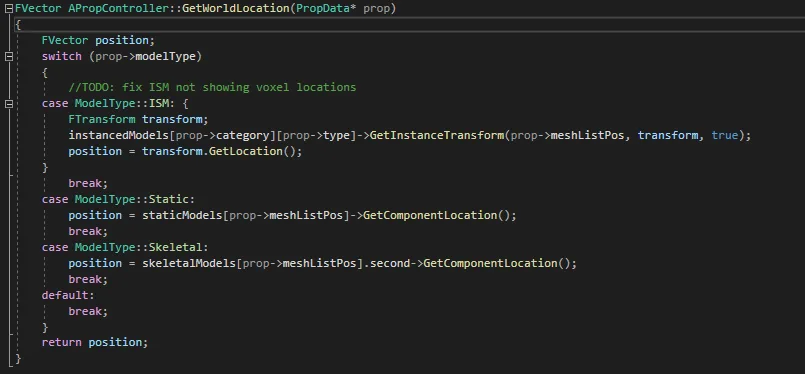Click ISM in the first case label

[x=159, y=104]
